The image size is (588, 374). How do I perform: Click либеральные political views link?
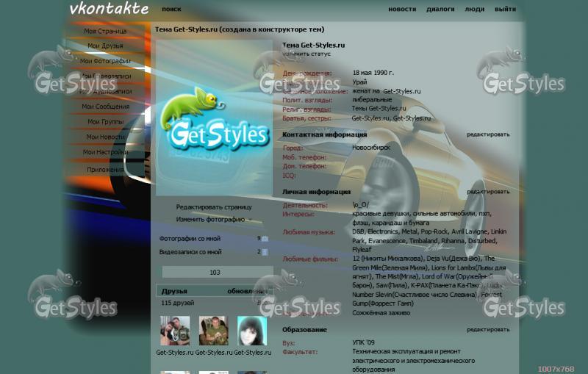(372, 100)
